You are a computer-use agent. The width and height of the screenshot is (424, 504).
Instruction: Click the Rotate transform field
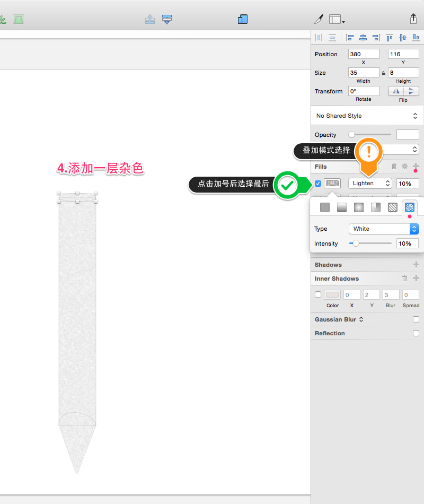[364, 91]
